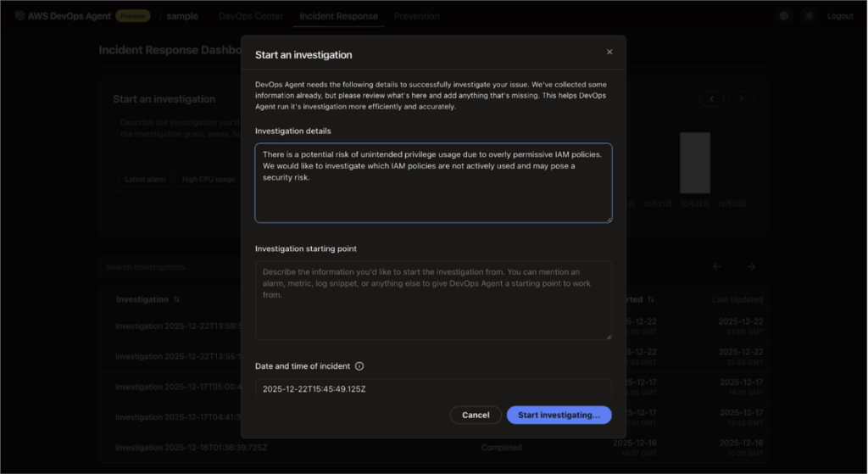Image resolution: width=868 pixels, height=474 pixels.
Task: Open the Prevention tab
Action: tap(416, 16)
